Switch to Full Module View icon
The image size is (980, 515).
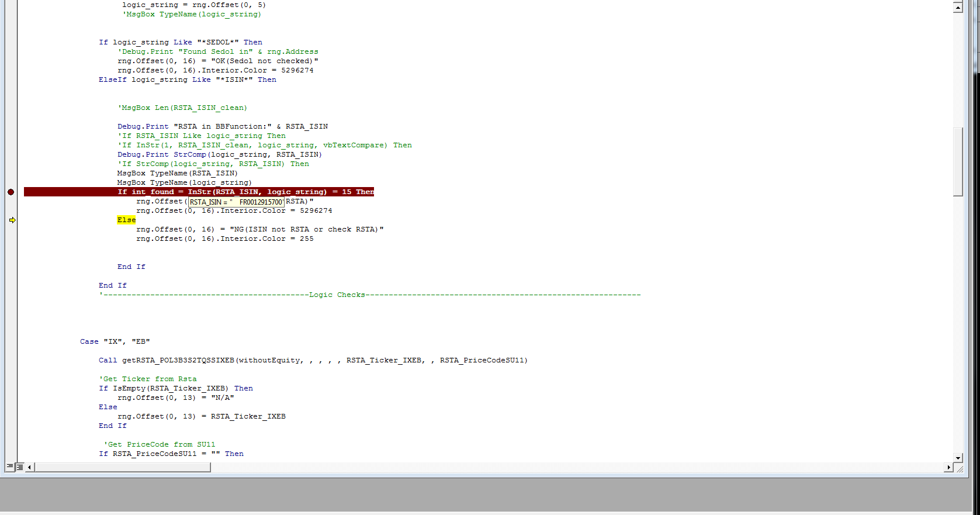tap(19, 467)
